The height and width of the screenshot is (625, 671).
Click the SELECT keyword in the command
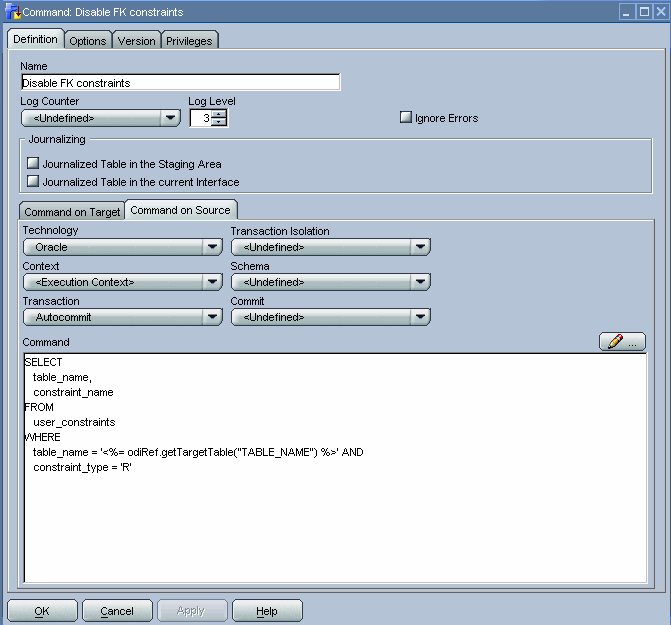tap(43, 362)
